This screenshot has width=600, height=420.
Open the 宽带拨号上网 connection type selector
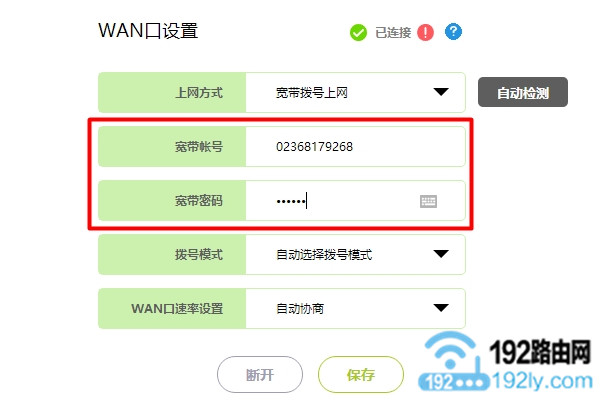[355, 93]
